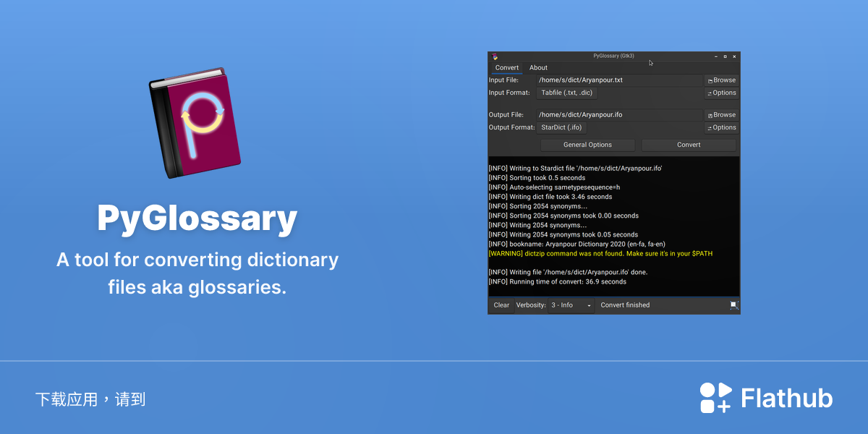Click the PyGlossary window title icon
The width and height of the screenshot is (868, 434).
tap(495, 56)
